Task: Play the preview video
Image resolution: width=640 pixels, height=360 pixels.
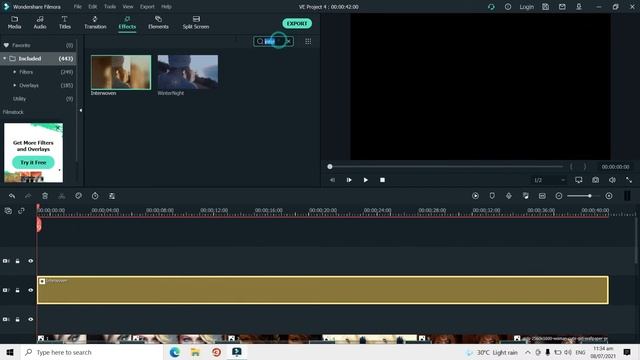Action: [x=366, y=180]
